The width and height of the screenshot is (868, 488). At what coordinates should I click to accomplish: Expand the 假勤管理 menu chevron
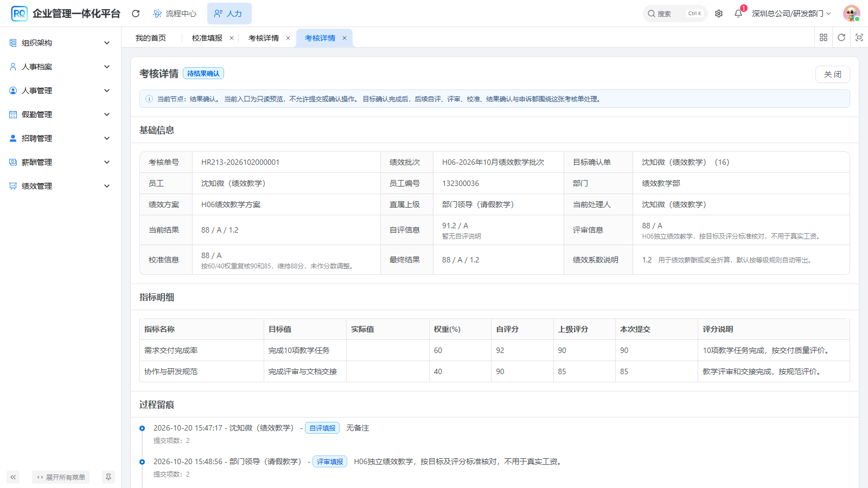(107, 114)
